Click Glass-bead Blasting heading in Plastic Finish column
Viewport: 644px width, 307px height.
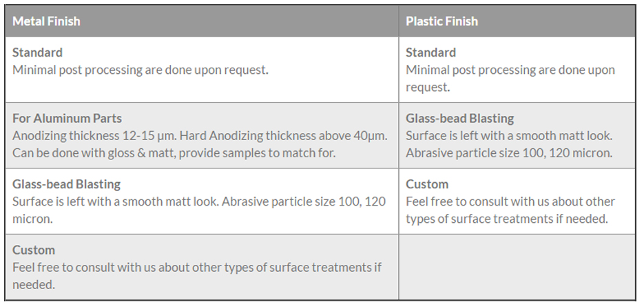pos(459,118)
